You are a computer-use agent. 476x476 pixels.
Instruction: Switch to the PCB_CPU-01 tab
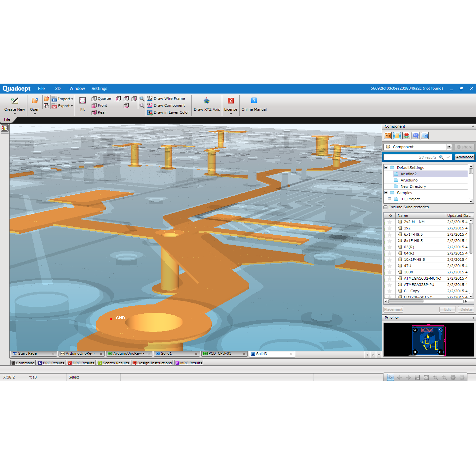pos(220,354)
